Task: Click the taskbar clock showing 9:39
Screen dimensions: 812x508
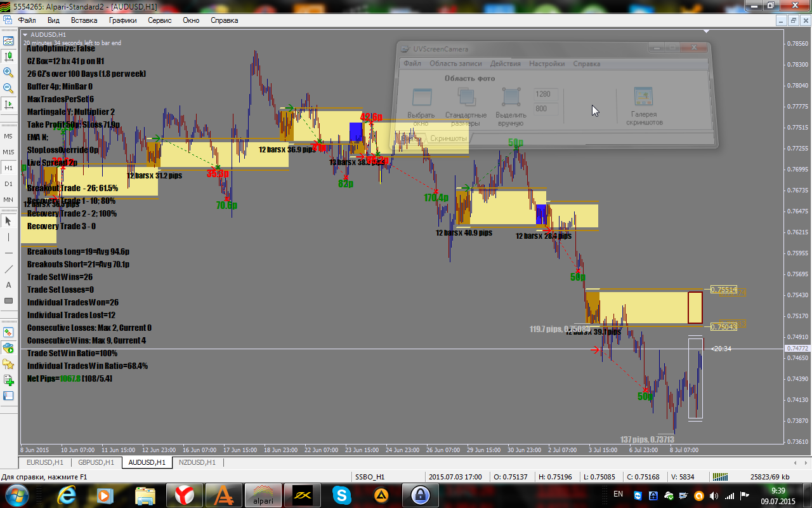Action: pos(778,490)
